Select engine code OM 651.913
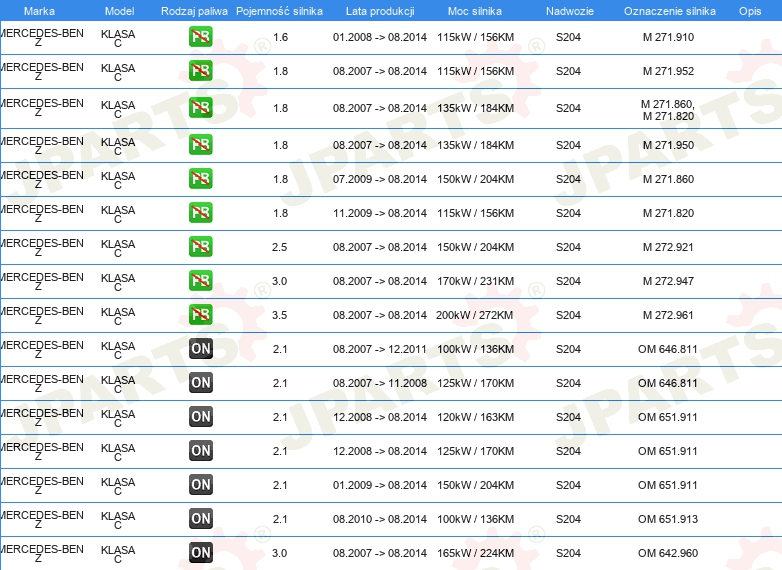The width and height of the screenshot is (782, 570). pyautogui.click(x=668, y=519)
